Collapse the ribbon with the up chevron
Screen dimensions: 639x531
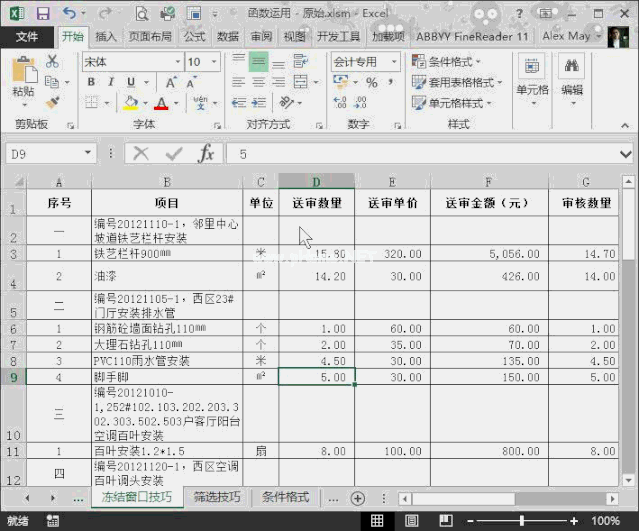(x=625, y=126)
